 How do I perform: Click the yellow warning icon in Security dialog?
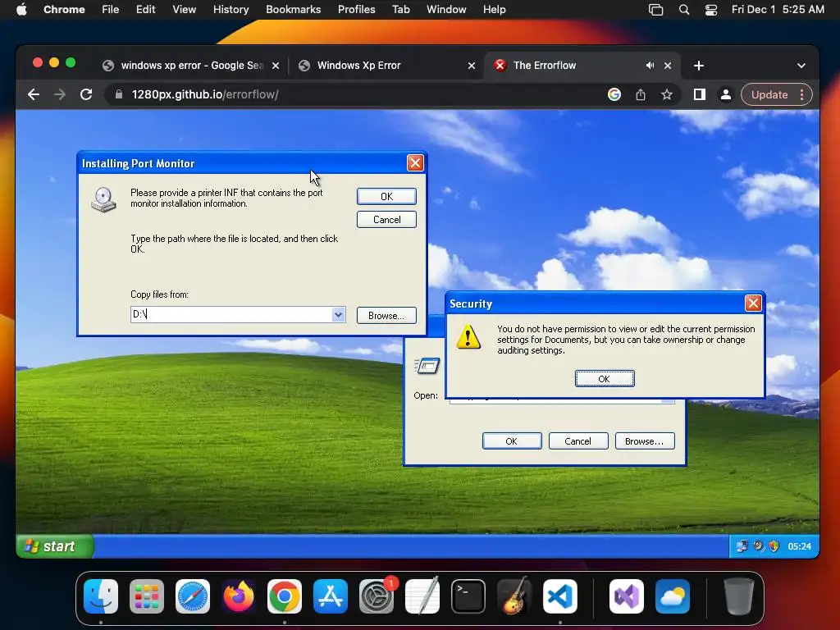tap(468, 337)
